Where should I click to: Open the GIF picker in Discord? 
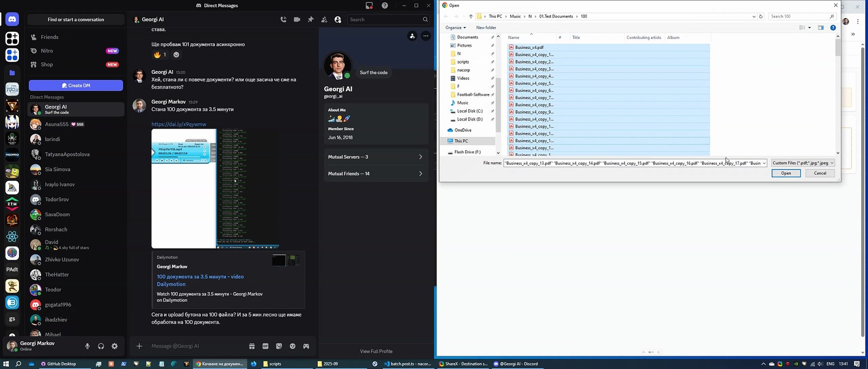[x=265, y=346]
